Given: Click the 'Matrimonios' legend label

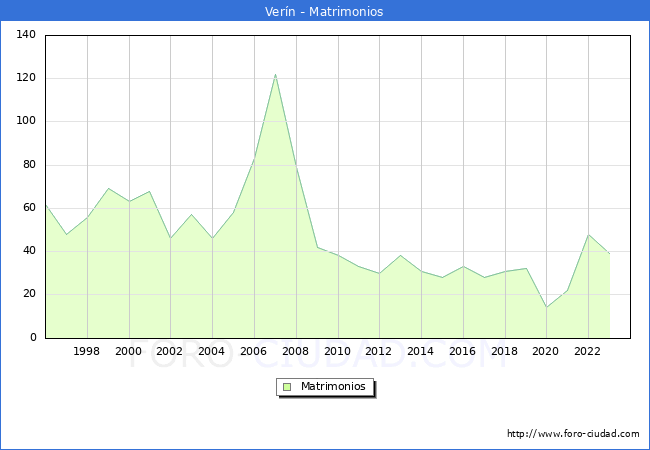Looking at the screenshot, I should pos(333,386).
